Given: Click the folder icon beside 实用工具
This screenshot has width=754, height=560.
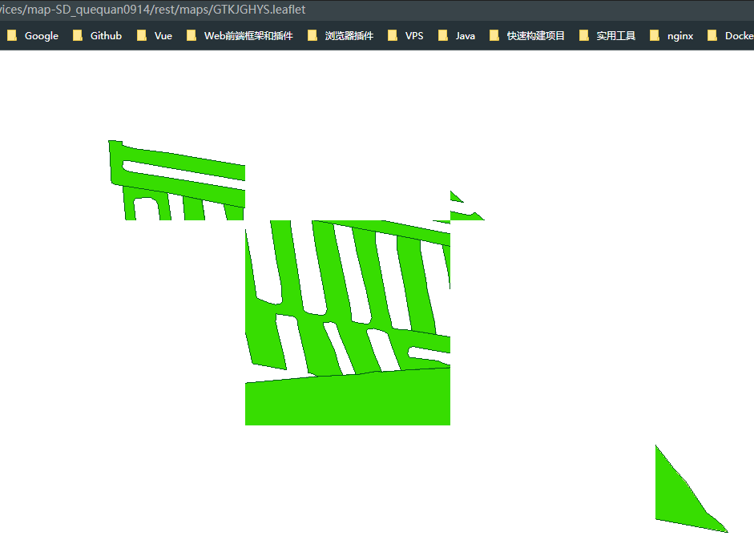Looking at the screenshot, I should [x=584, y=35].
